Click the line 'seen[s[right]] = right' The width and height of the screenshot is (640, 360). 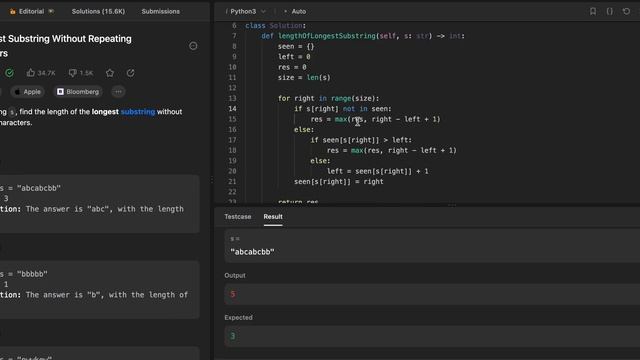[x=339, y=182]
